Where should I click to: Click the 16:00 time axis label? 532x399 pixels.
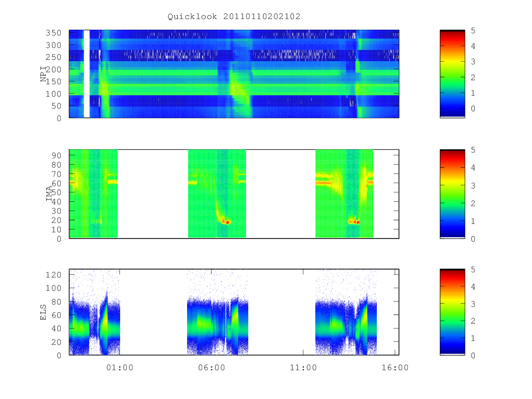(x=395, y=368)
